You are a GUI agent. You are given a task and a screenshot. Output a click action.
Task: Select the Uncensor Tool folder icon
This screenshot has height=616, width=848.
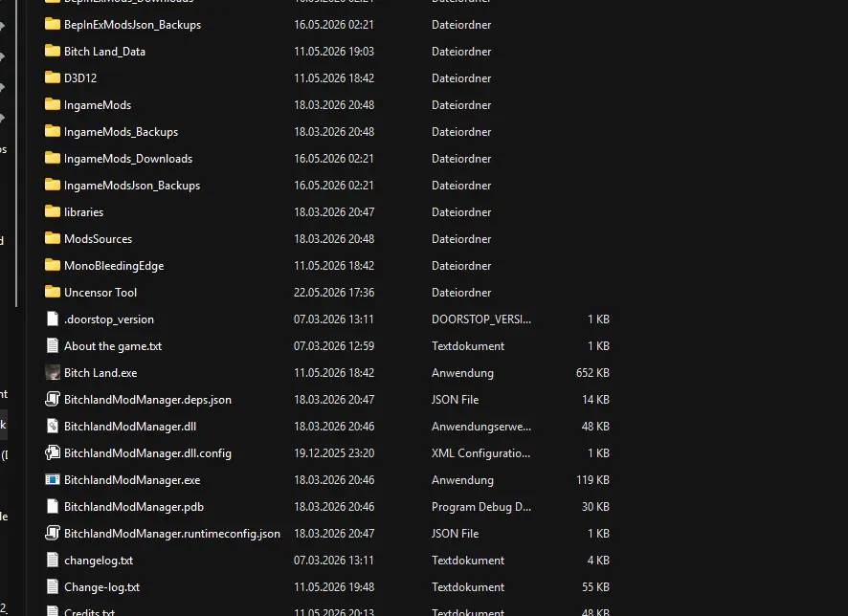point(53,293)
